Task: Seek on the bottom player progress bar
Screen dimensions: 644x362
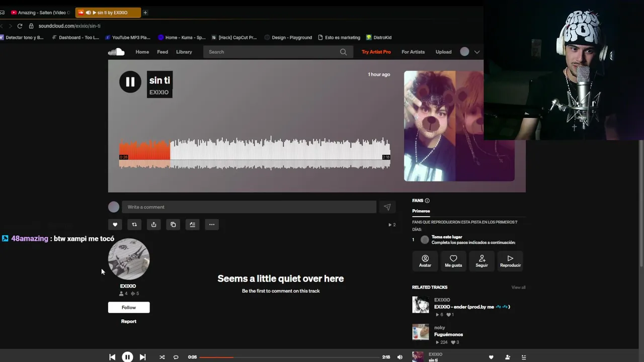Action: click(x=290, y=357)
